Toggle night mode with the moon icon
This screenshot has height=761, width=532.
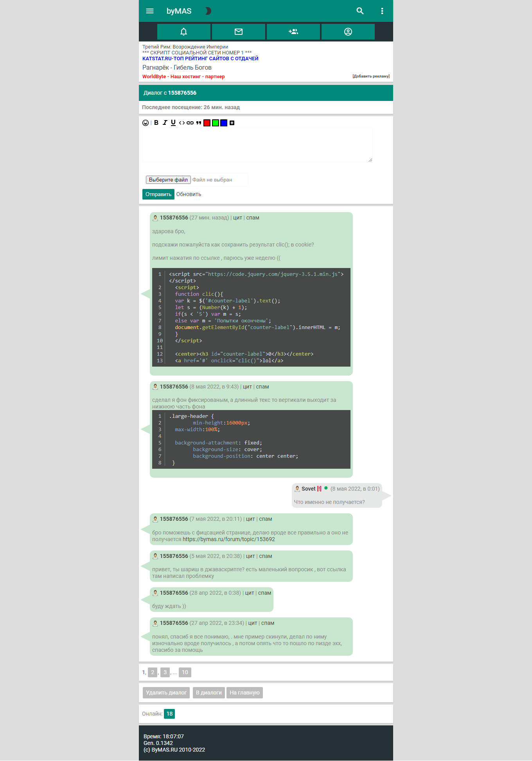coord(208,11)
